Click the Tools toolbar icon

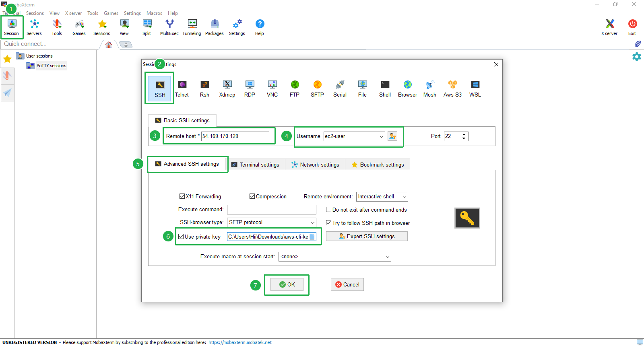(57, 27)
